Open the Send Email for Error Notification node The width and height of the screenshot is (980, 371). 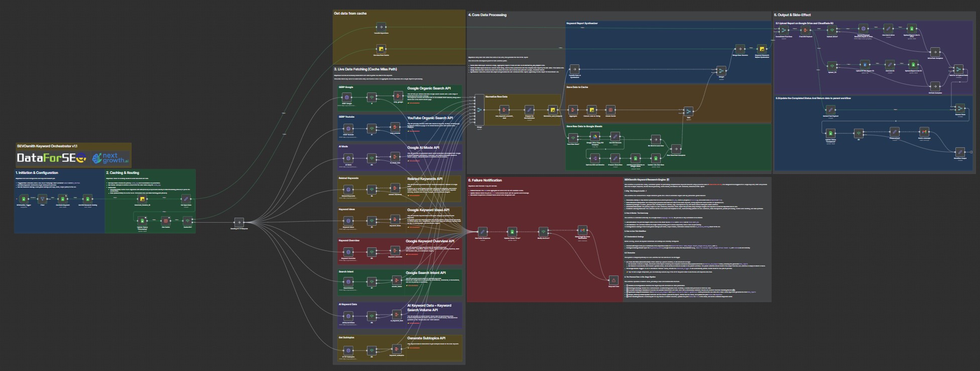[582, 230]
